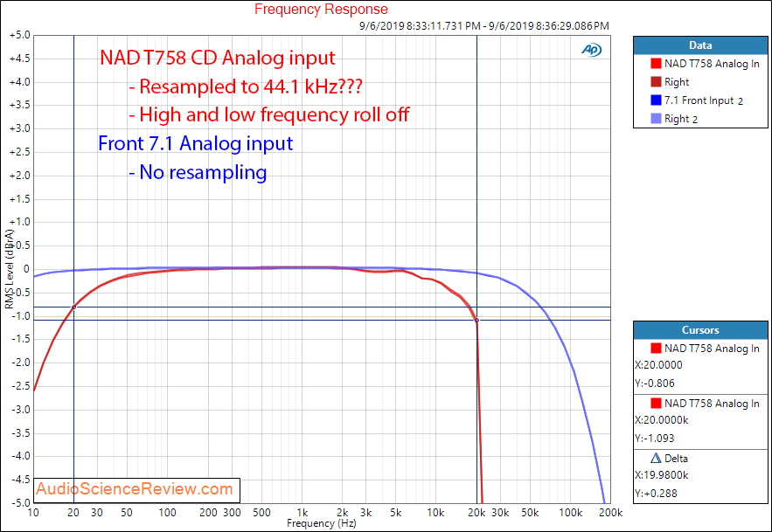Click the Y:-0.806 cursor value
The image size is (772, 532).
(655, 383)
